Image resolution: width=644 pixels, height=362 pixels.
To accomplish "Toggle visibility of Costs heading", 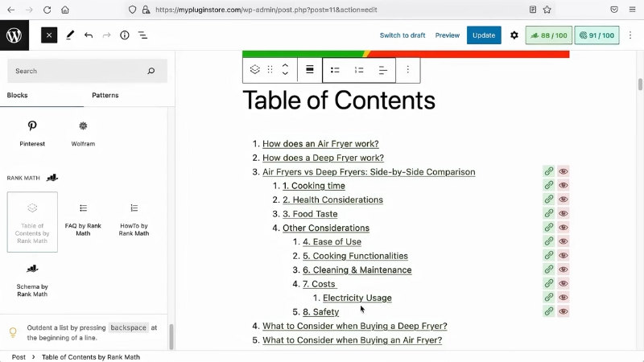I will pos(563,283).
